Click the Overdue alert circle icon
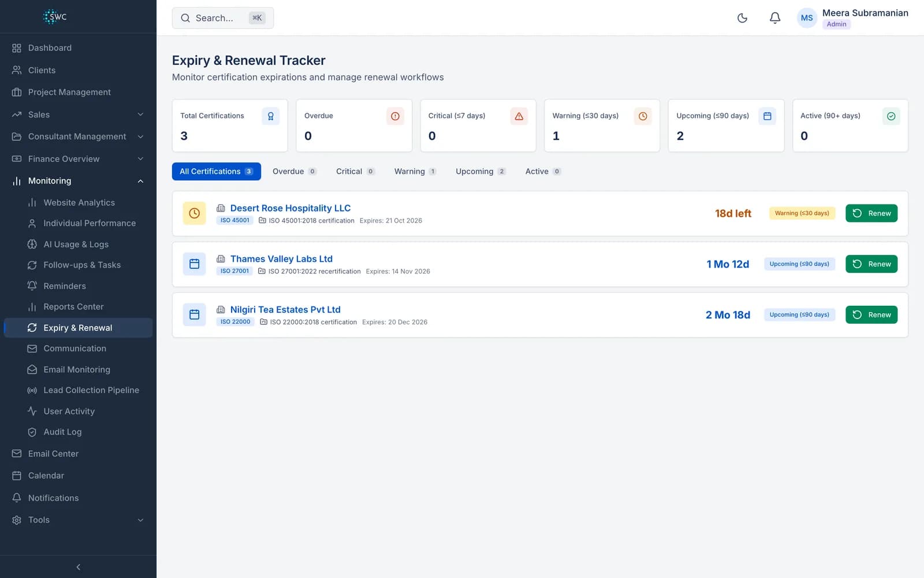 tap(395, 116)
